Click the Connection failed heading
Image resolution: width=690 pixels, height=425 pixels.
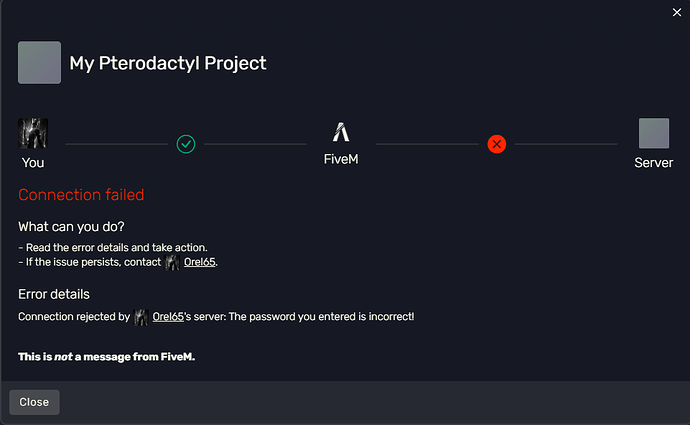pos(81,195)
